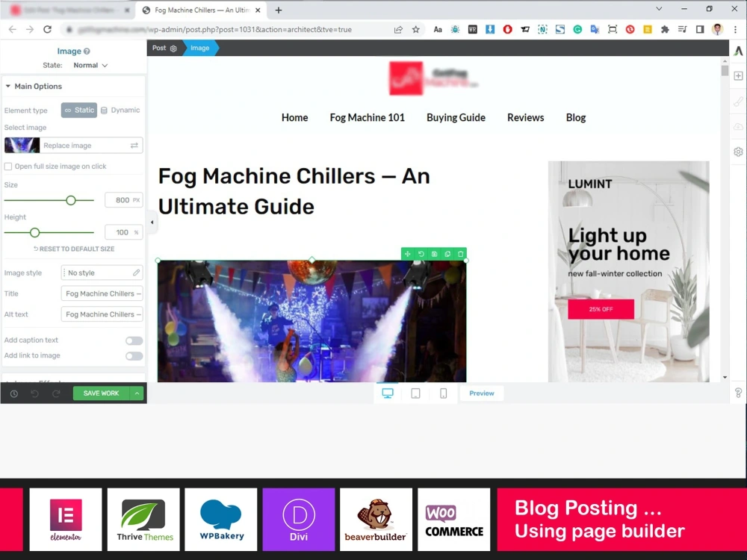Open the State Normal dropdown
The width and height of the screenshot is (747, 560).
(90, 66)
